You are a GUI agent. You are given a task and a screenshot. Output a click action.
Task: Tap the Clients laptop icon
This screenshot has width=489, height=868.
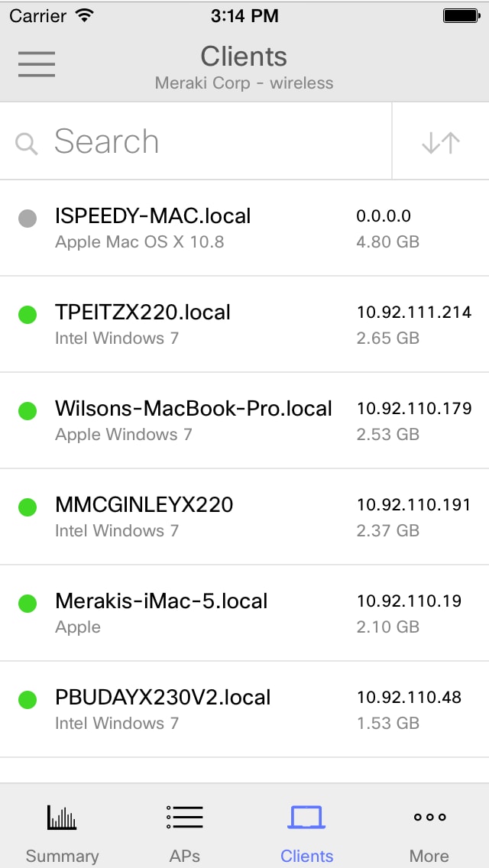pyautogui.click(x=306, y=817)
